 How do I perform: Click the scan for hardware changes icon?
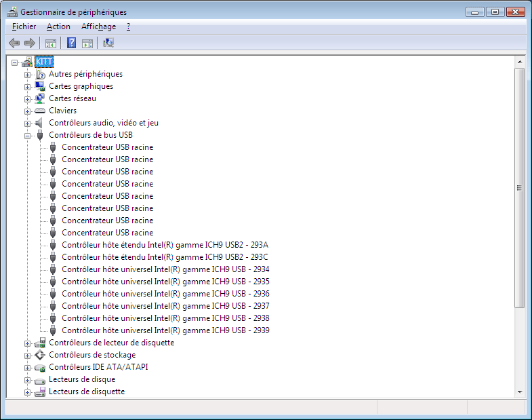click(108, 43)
